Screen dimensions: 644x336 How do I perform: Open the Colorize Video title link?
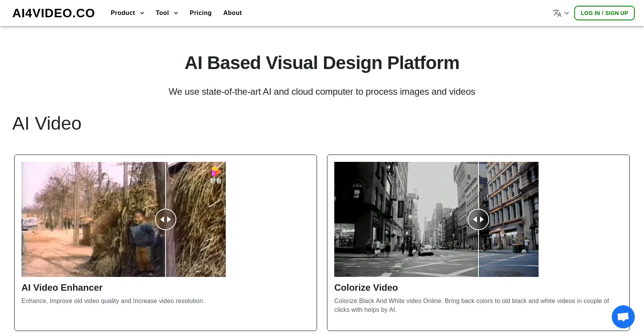tap(366, 288)
